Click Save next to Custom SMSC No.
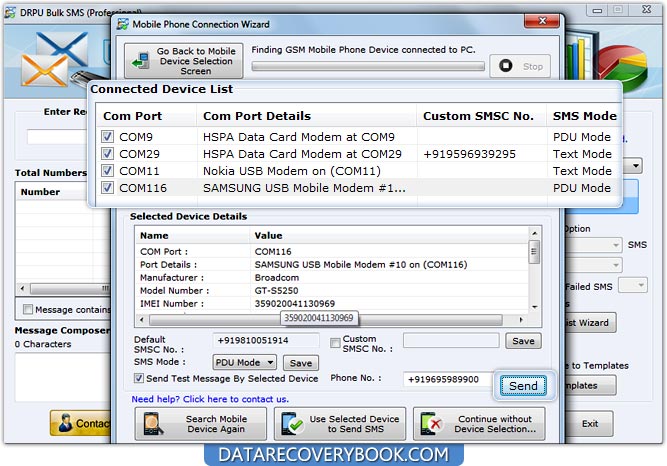Viewport: 667px width, 466px height. tap(523, 341)
